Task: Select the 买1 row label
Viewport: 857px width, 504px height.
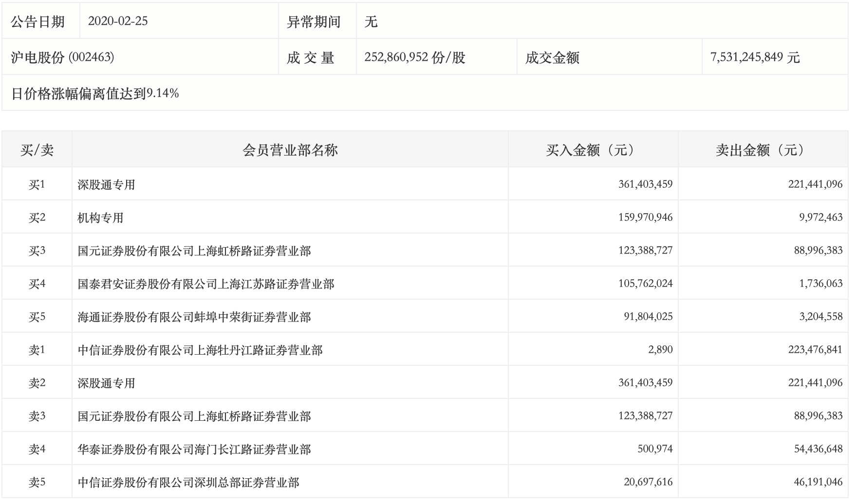Action: pos(37,184)
